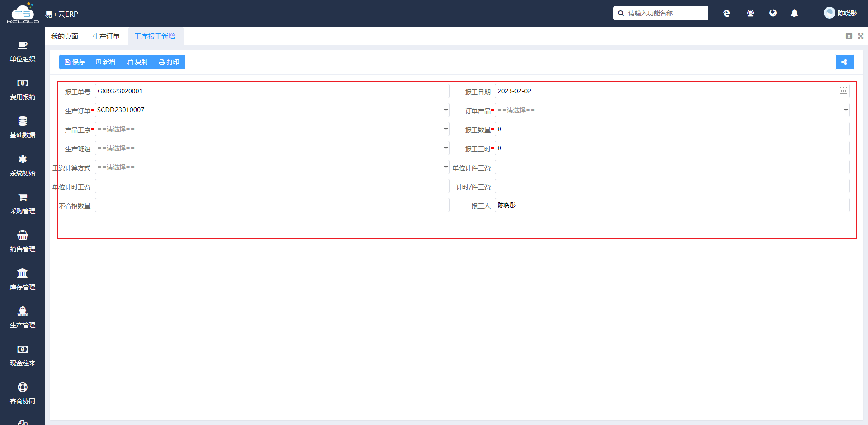This screenshot has height=425, width=868.
Task: Open 费用报销 module icon
Action: [23, 83]
